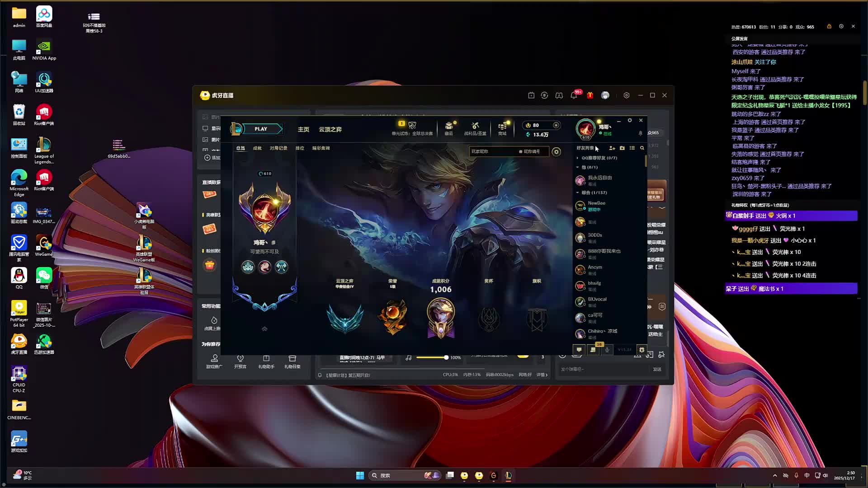The height and width of the screenshot is (488, 868).
Task: Click the bug report icon
Action: pyautogui.click(x=642, y=350)
